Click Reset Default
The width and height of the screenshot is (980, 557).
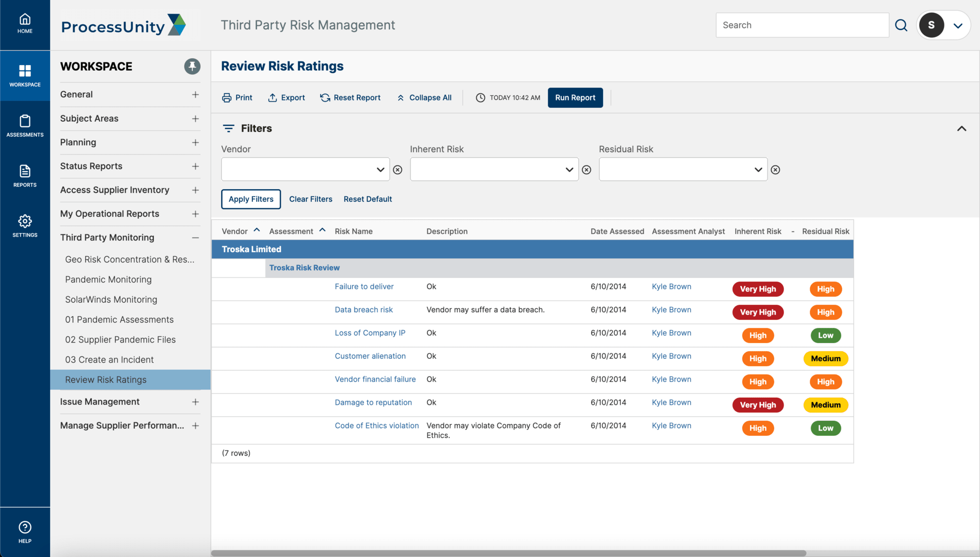click(368, 199)
